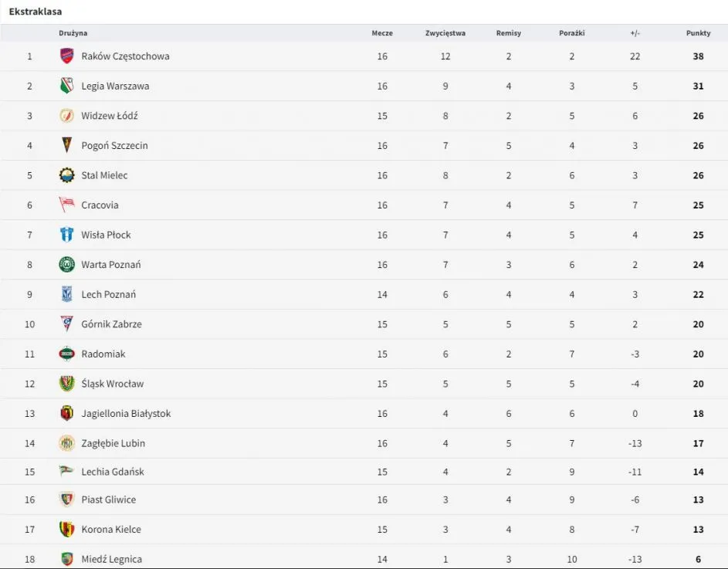The width and height of the screenshot is (728, 569).
Task: Click the Warta Poznań green crest
Action: pyautogui.click(x=67, y=265)
